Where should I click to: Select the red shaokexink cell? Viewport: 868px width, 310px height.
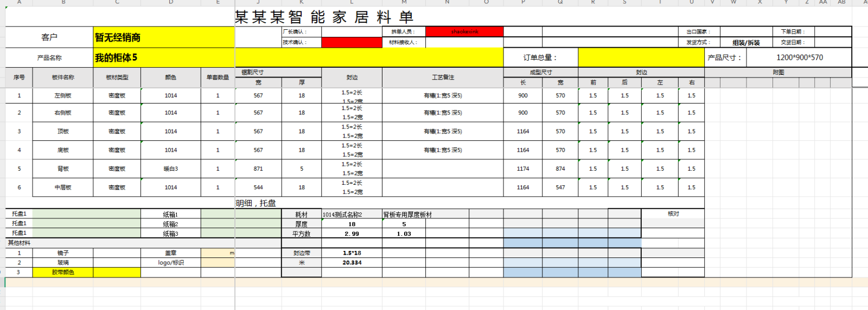pyautogui.click(x=464, y=32)
